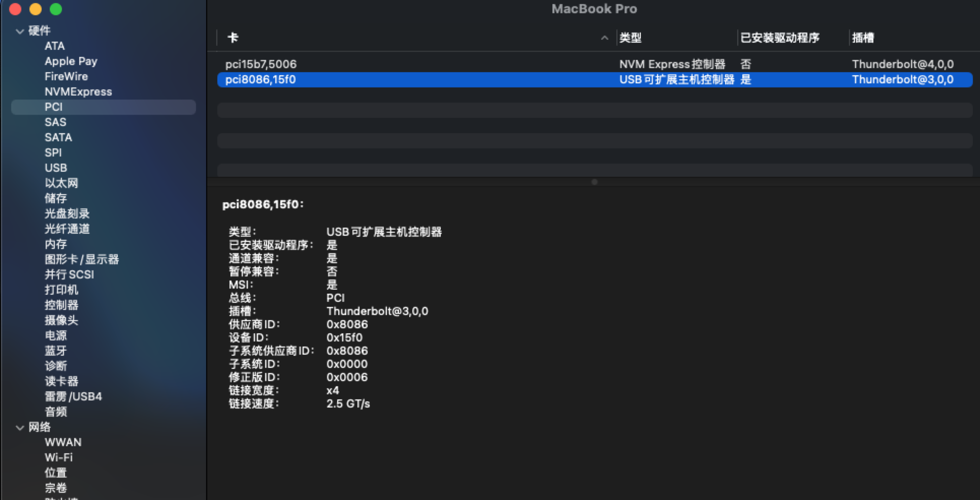Open SAS in the hardware list
This screenshot has height=500, width=980.
coord(55,122)
